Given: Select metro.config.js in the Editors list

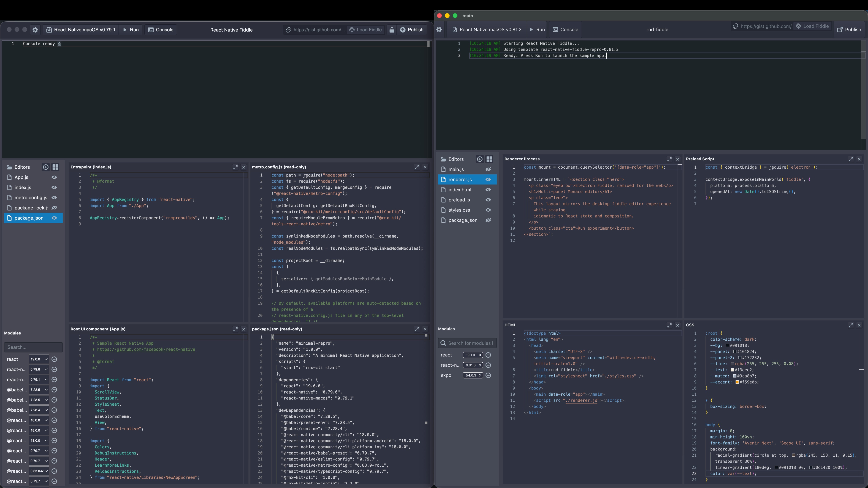Looking at the screenshot, I should click(33, 198).
